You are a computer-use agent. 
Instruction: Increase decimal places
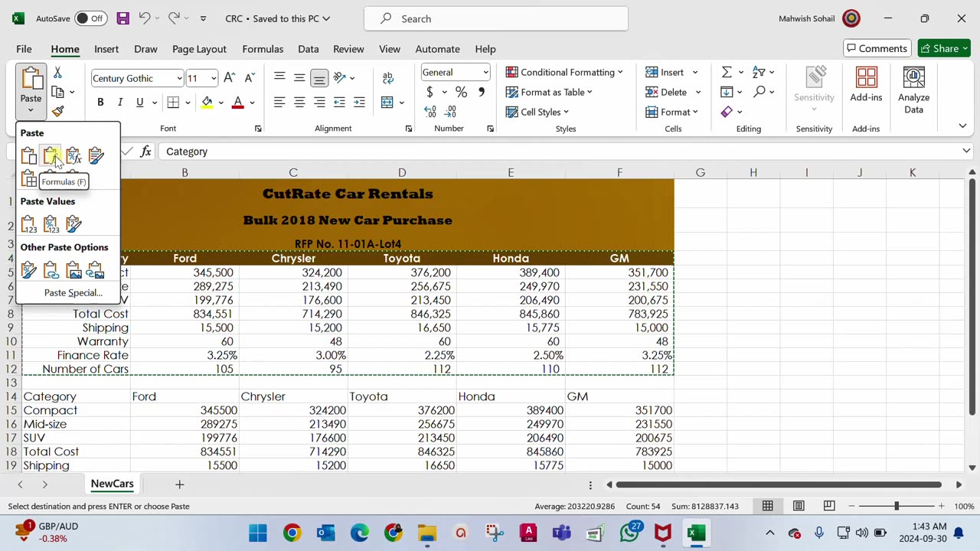click(x=430, y=112)
